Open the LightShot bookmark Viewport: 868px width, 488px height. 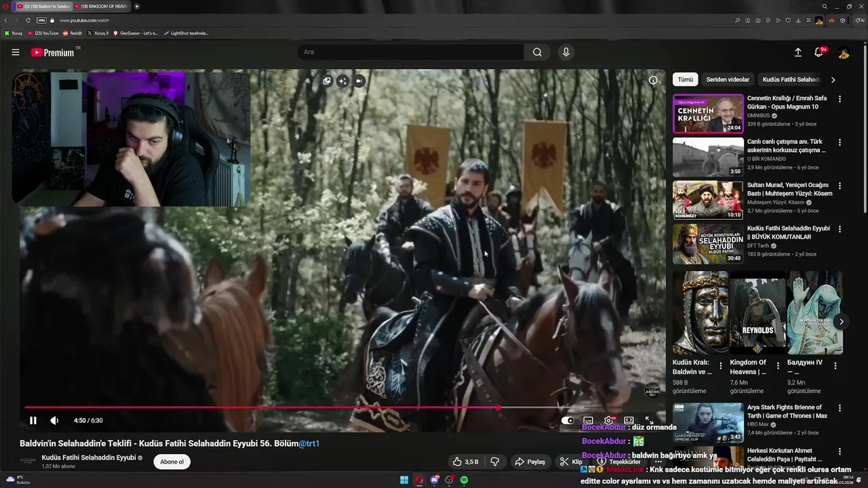point(186,33)
